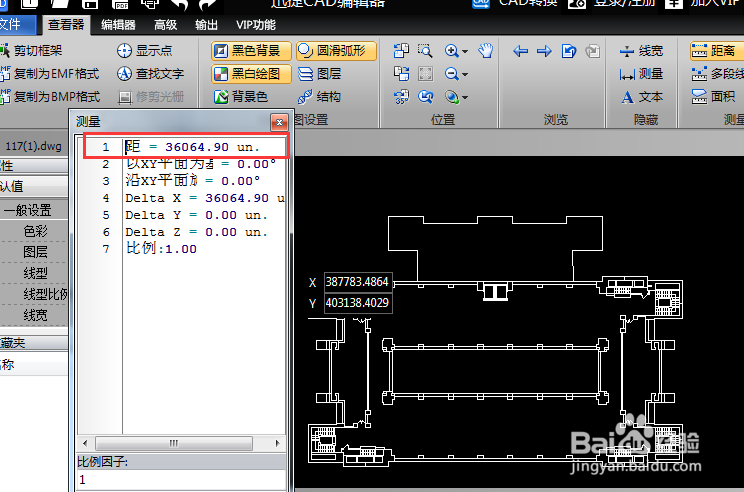Switch to VIP功能 tab
This screenshot has height=492, width=744.
point(256,25)
